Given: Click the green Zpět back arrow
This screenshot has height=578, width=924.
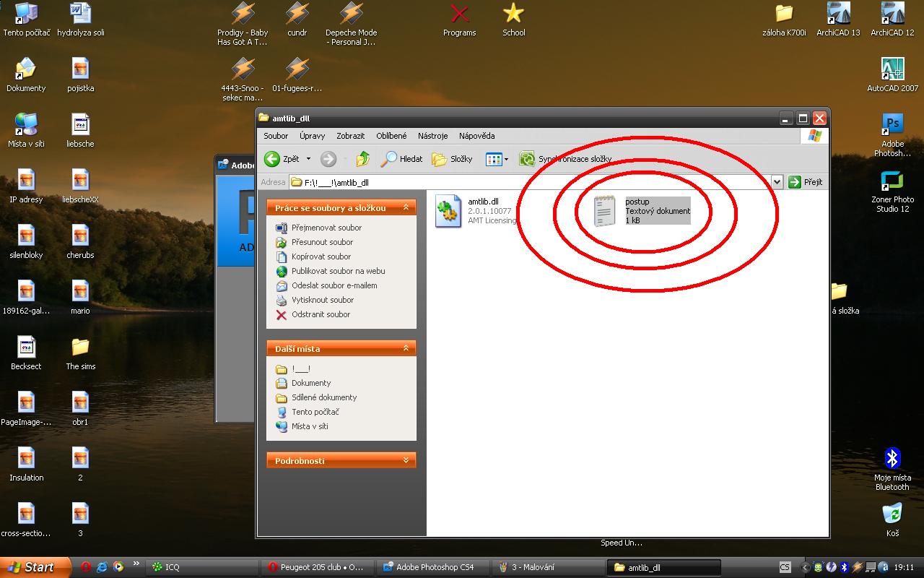Looking at the screenshot, I should coord(273,159).
